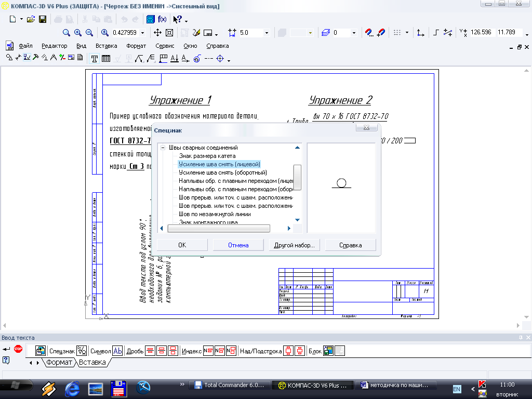Select the centerline axis dash tool
Screen dimensions: 532x399
[x=209, y=59]
